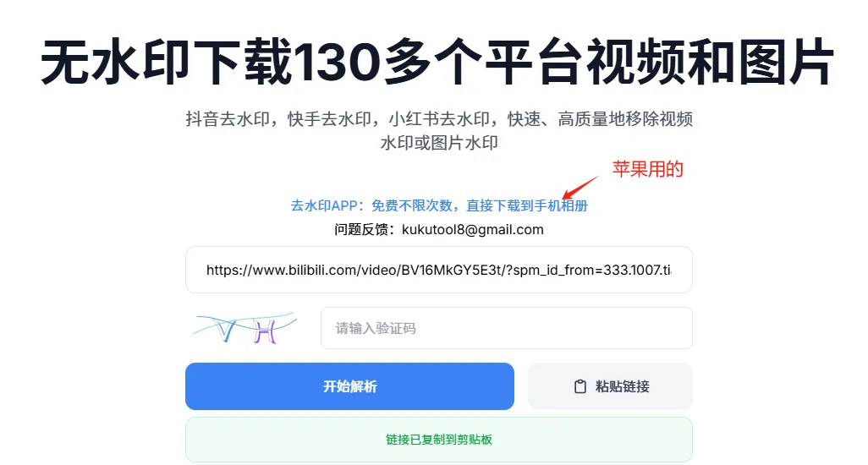This screenshot has width=868, height=465.
Task: Click the 水印或图片水印 subtitle line
Action: coord(439,143)
